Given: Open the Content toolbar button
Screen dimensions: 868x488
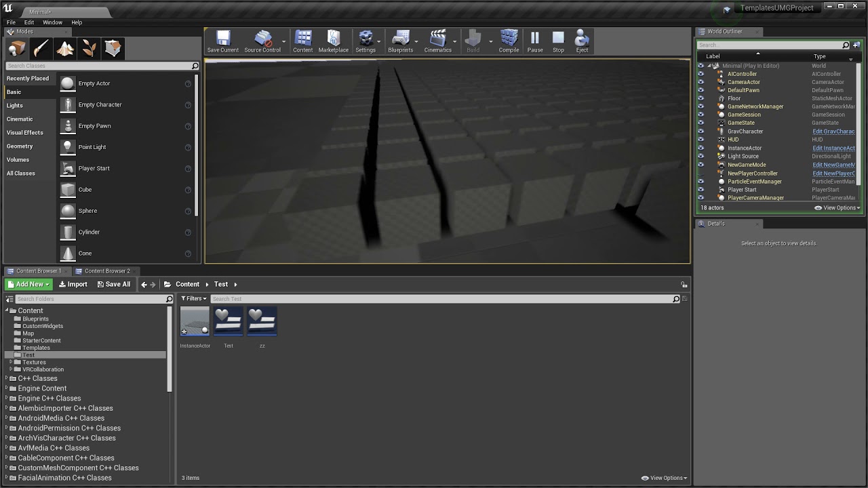Looking at the screenshot, I should (303, 41).
